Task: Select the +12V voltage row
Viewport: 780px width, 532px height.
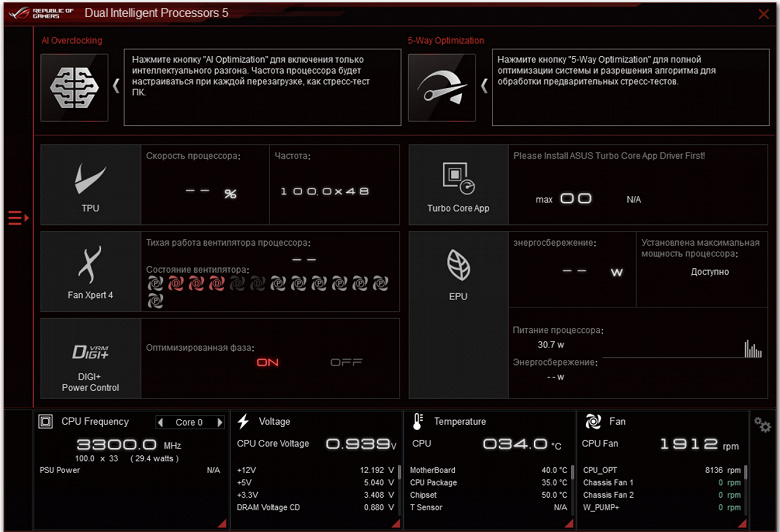Action: click(x=315, y=470)
